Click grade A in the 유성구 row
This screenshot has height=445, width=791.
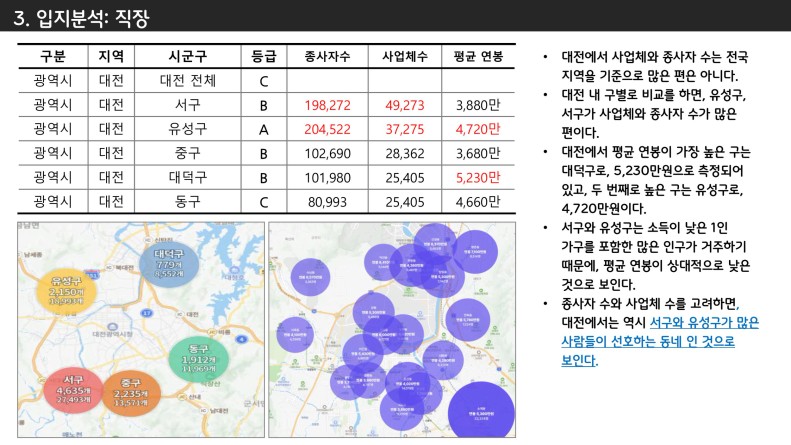tap(264, 129)
